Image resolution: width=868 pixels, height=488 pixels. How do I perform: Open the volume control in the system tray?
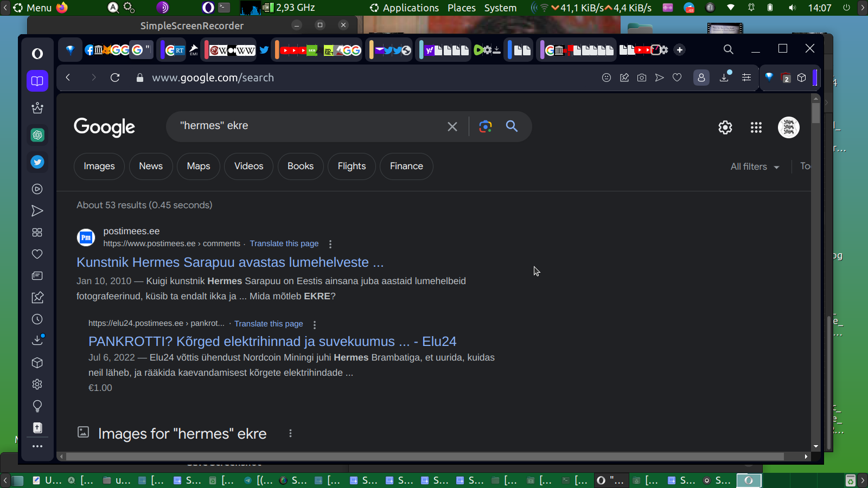coord(793,8)
